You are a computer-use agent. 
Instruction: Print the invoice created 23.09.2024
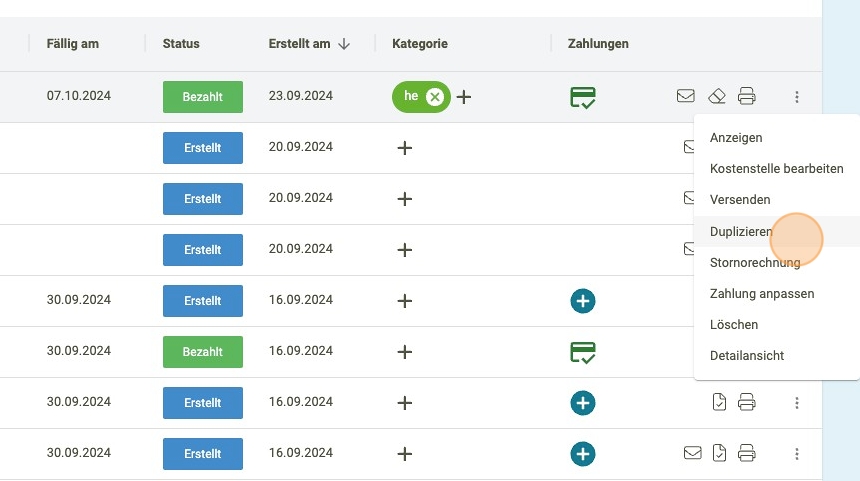point(746,96)
